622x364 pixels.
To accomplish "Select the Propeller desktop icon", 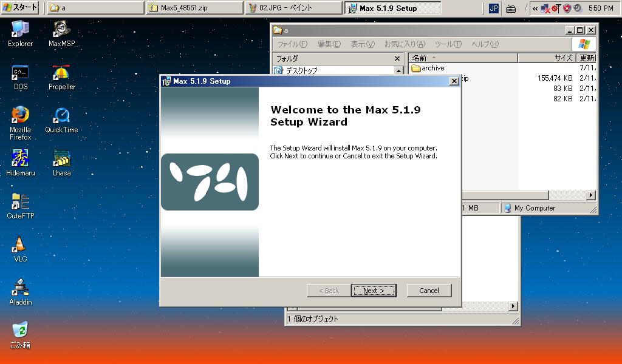I will 61,78.
